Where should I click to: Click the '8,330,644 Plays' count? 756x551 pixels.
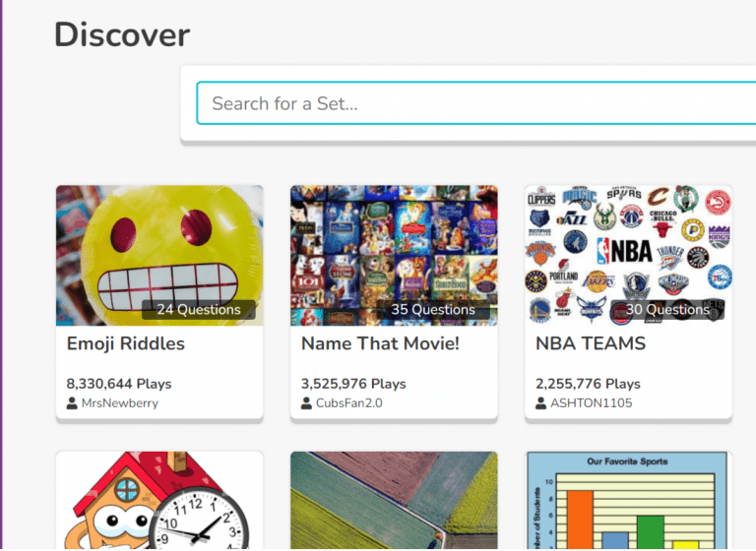click(119, 384)
